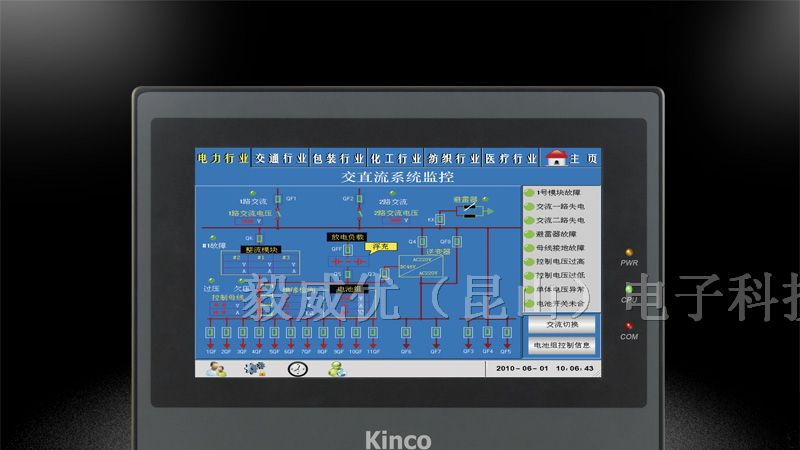
Task: Click the 整流模块 label
Action: tap(261, 249)
